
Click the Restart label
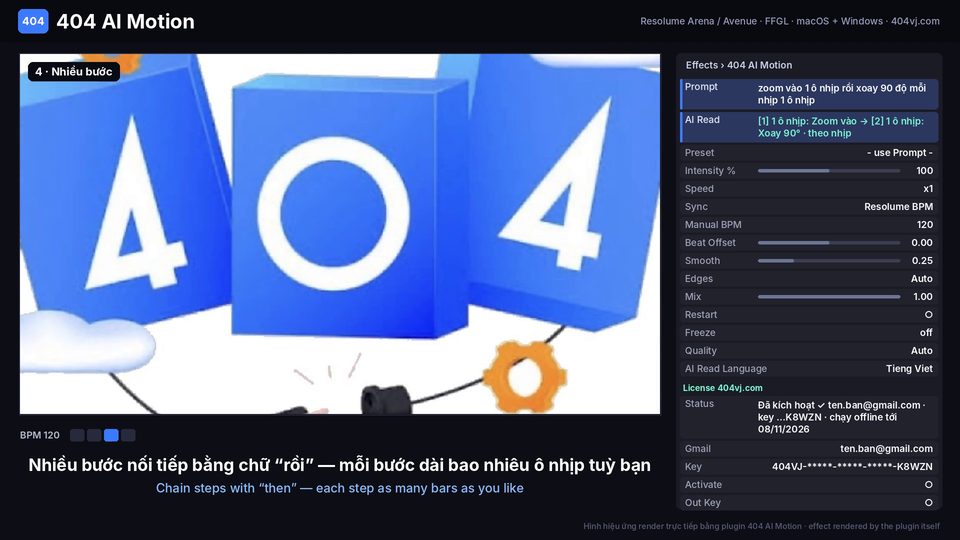coord(700,315)
